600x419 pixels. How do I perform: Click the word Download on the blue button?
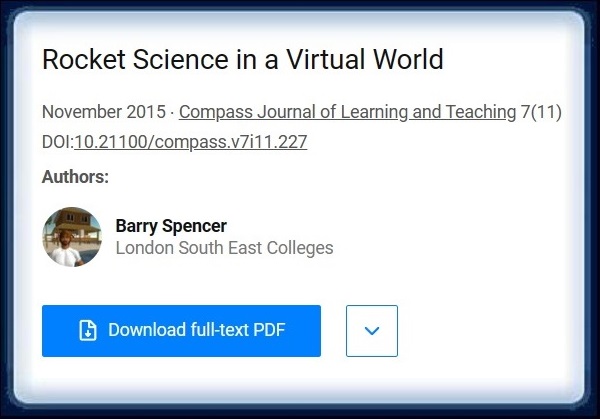tap(147, 330)
